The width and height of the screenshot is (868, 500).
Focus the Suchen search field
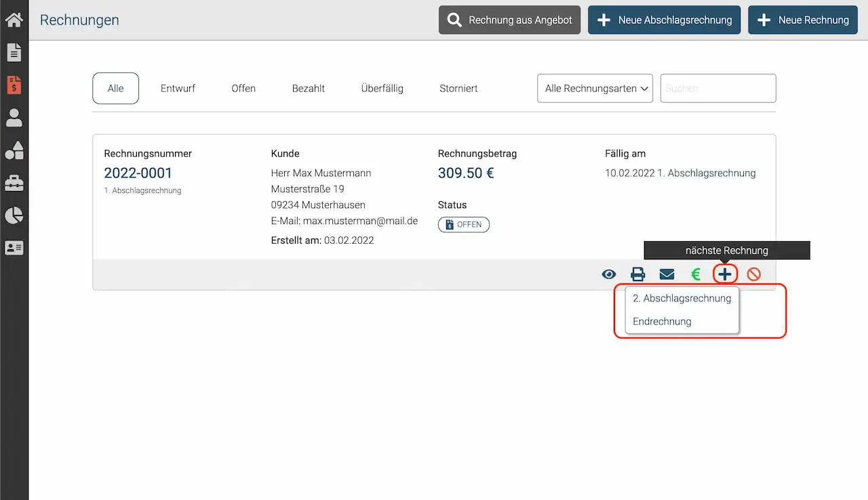click(718, 88)
